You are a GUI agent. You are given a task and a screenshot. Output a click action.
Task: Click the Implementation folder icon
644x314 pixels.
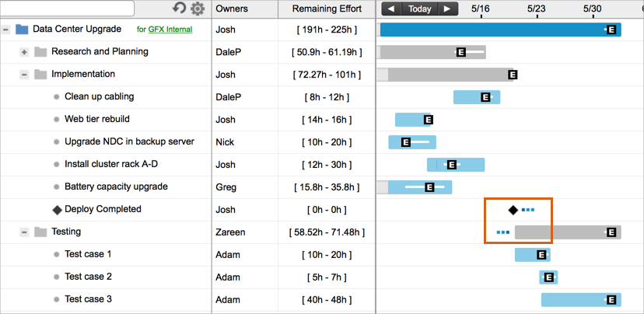point(40,75)
